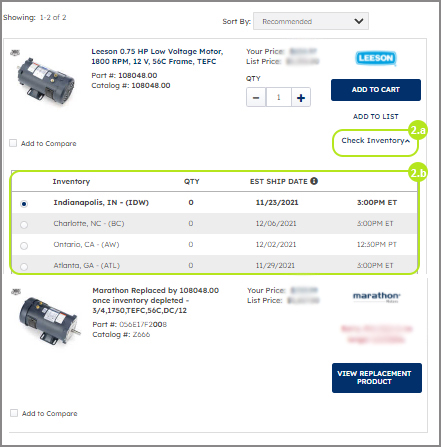Collapse the Check Inventory expander
This screenshot has height=447, width=441.
[x=375, y=141]
